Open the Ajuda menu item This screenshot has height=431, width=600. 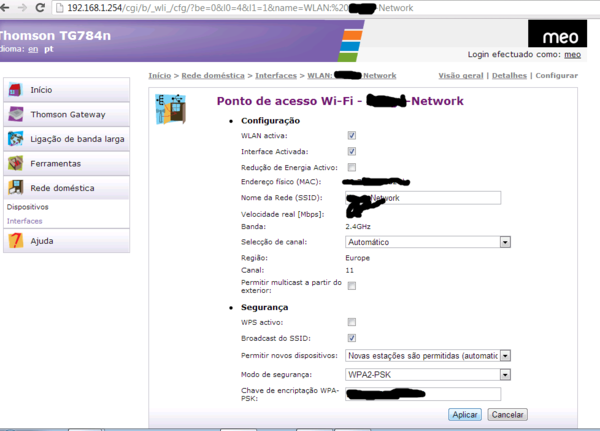pyautogui.click(x=67, y=241)
